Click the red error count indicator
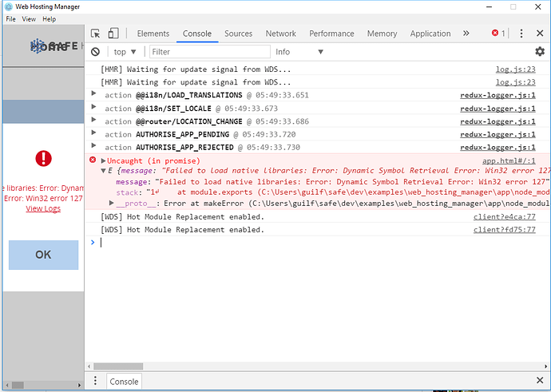This screenshot has height=392, width=551. coord(498,34)
